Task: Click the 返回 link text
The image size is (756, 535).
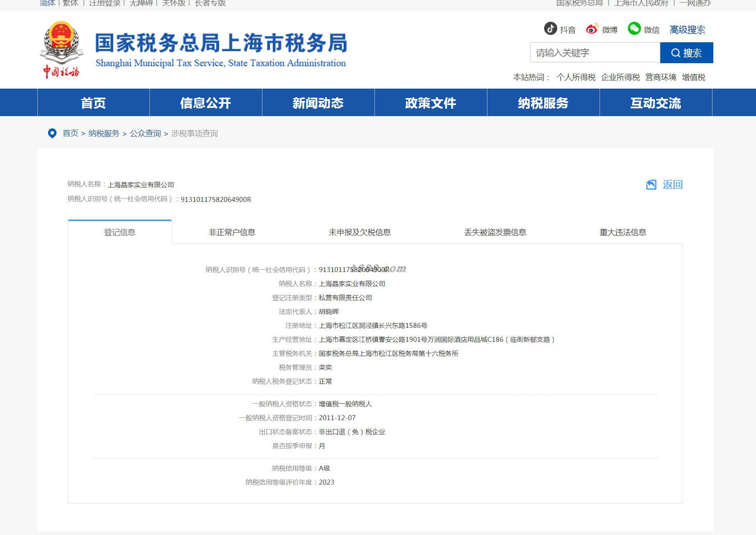Action: pos(673,185)
